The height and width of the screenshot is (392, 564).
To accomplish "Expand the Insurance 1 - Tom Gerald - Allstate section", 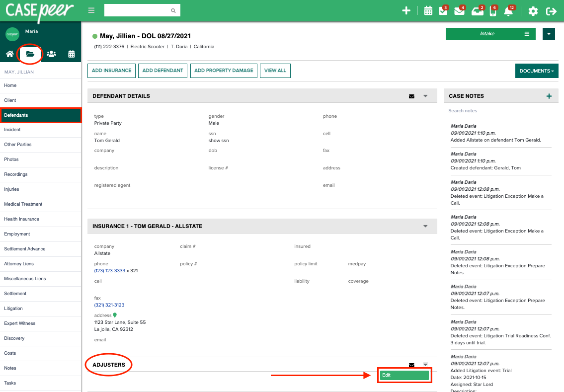I will [425, 226].
